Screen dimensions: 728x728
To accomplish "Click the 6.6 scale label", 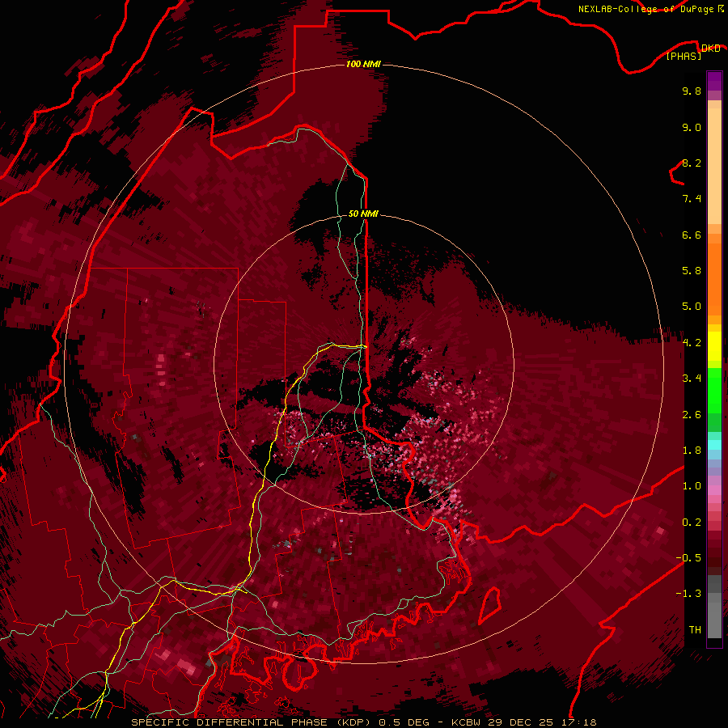I will coord(692,235).
